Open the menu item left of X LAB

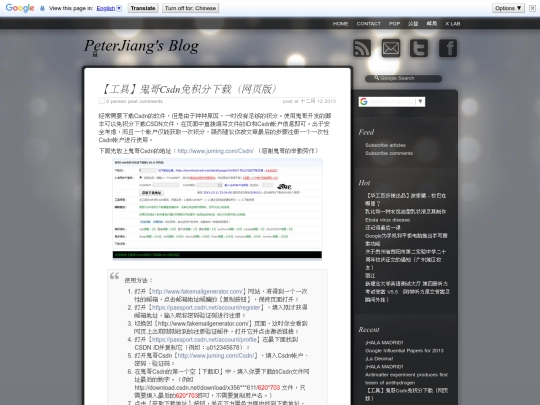coord(432,23)
